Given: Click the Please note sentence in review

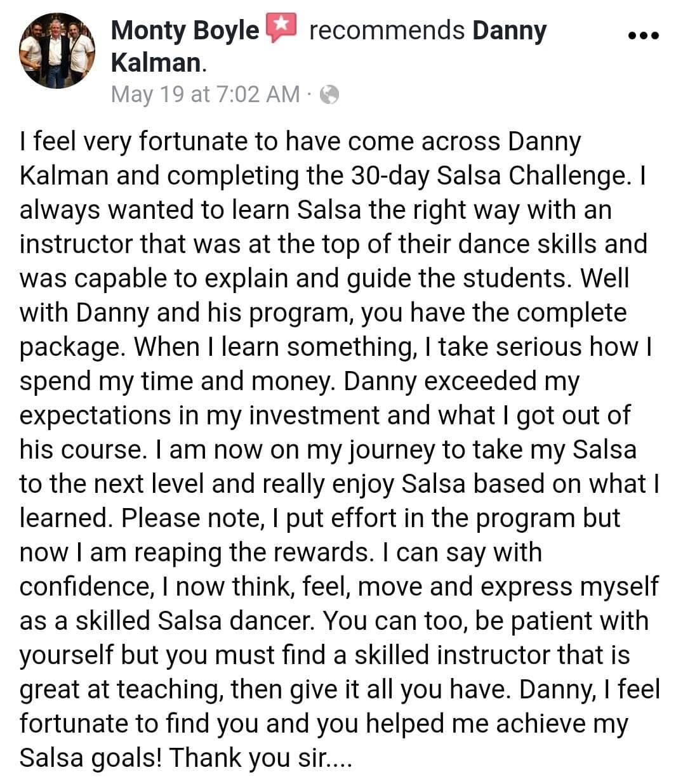Looking at the screenshot, I should click(x=320, y=535).
